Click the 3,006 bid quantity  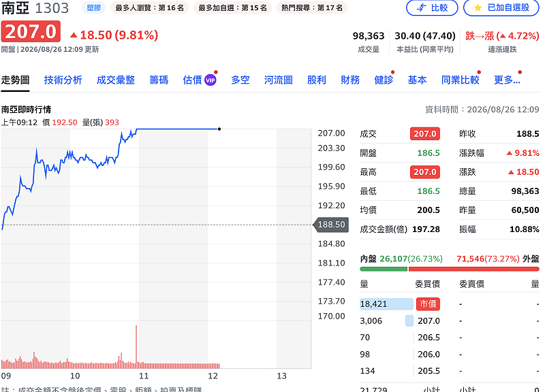[x=371, y=321]
